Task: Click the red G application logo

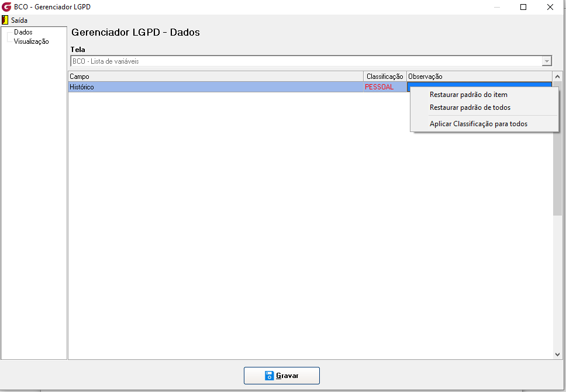Action: [6, 7]
